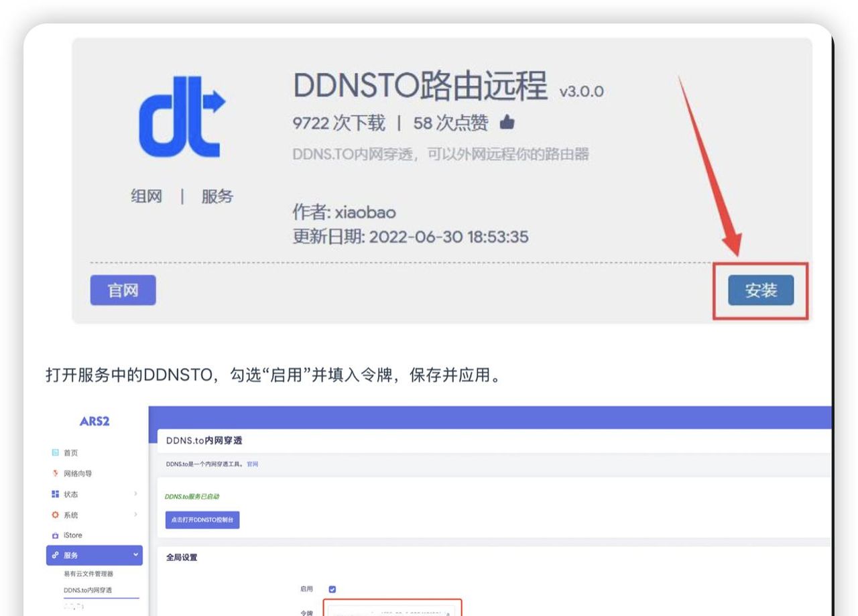Select the 服务 tag under the logo
The width and height of the screenshot is (858, 616).
217,196
